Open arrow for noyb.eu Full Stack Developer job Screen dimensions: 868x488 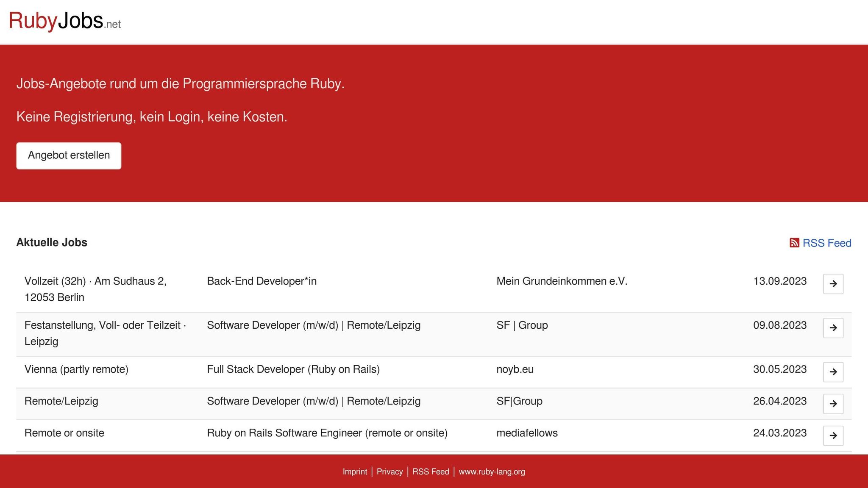coord(833,372)
